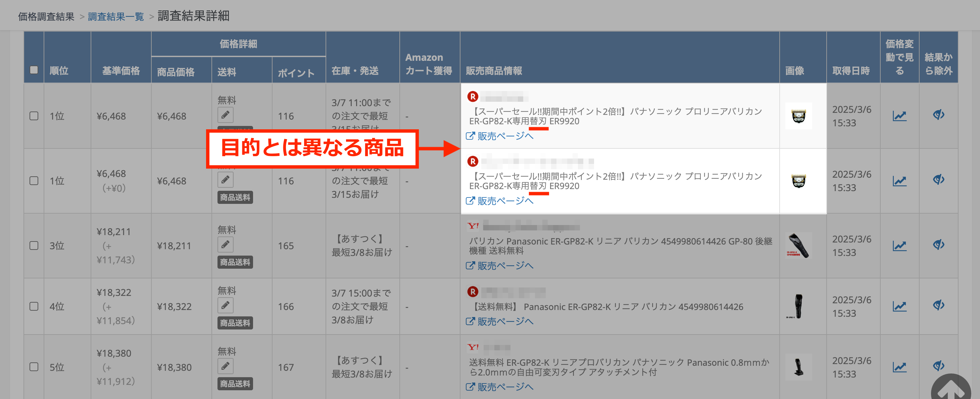Edit shipping fee pencil in 5位 row

pos(225,366)
